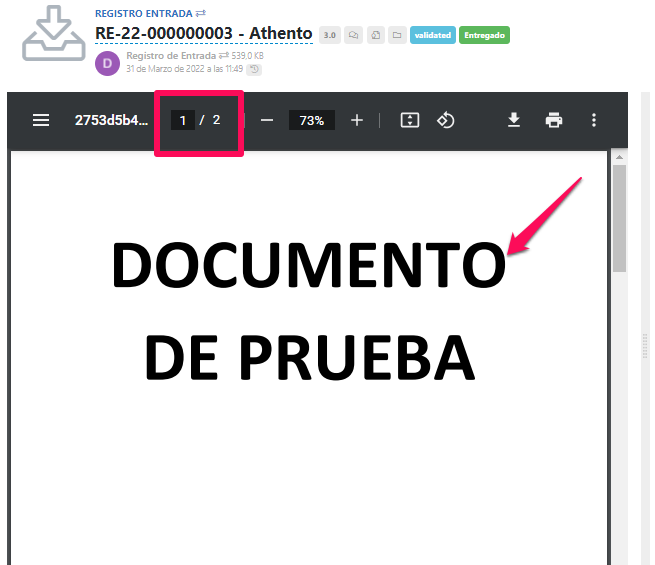Click the fit to page icon

pyautogui.click(x=409, y=120)
